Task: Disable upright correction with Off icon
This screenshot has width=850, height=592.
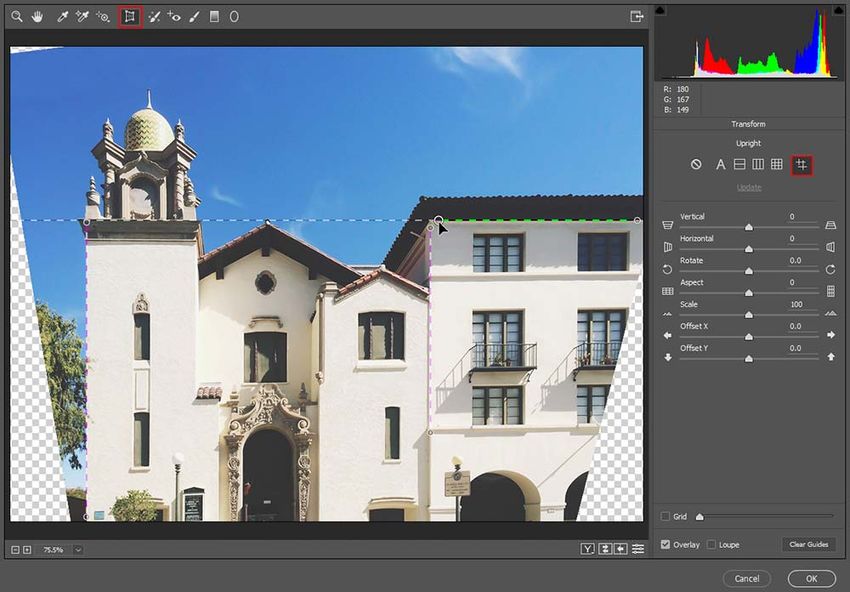Action: [x=696, y=164]
